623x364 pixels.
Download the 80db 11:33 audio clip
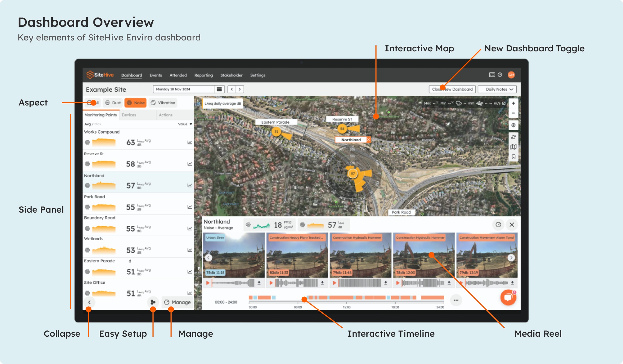[322, 283]
